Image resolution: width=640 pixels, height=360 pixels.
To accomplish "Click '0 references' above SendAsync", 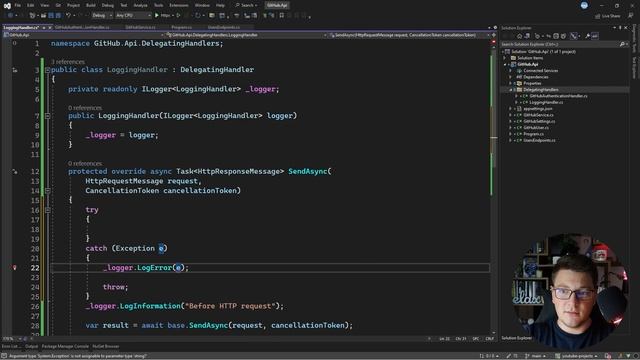I will point(85,163).
